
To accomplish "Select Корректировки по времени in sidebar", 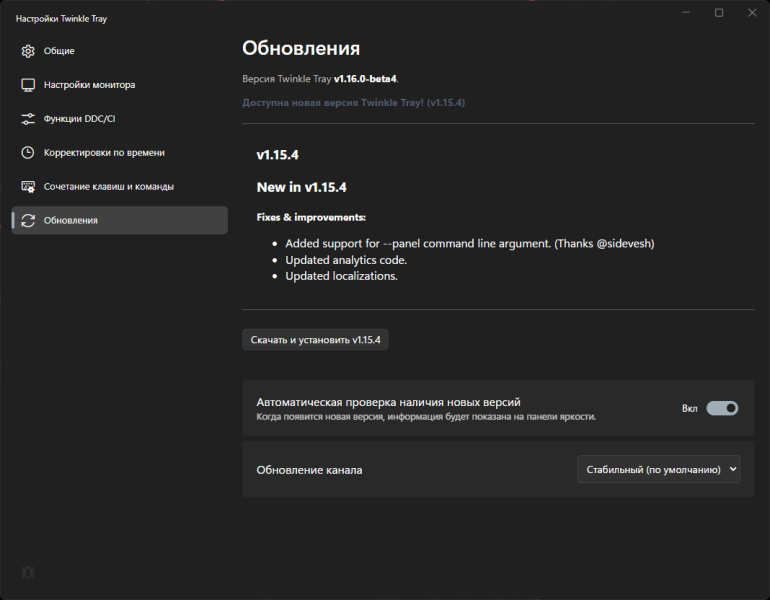I will point(119,153).
